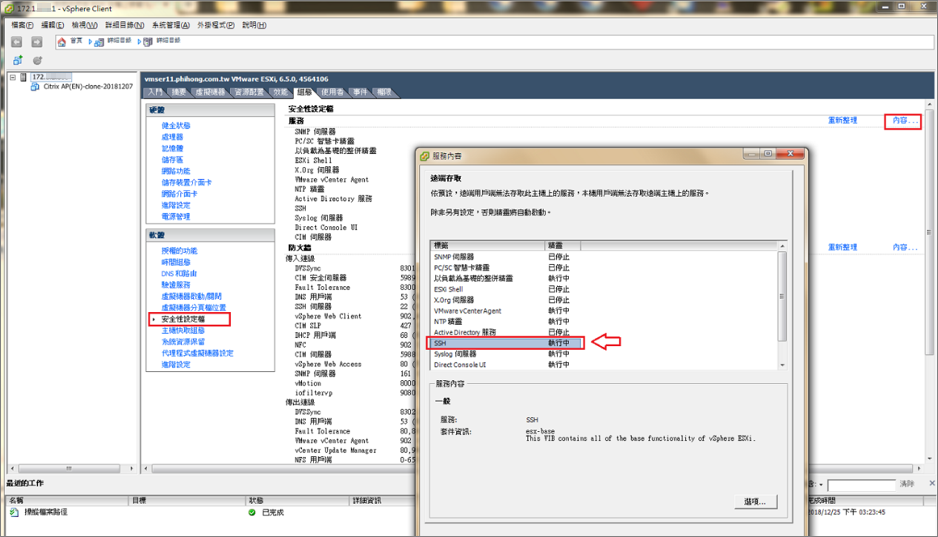Switch to the 權限 tab
This screenshot has width=938, height=537.
click(384, 92)
